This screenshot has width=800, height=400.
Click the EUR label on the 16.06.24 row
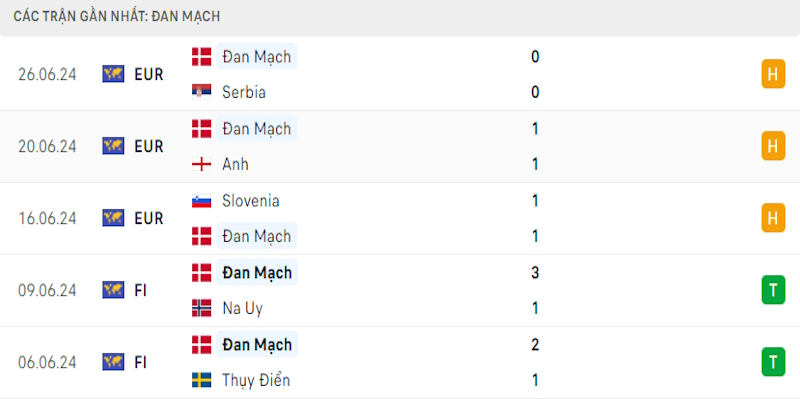(x=149, y=218)
